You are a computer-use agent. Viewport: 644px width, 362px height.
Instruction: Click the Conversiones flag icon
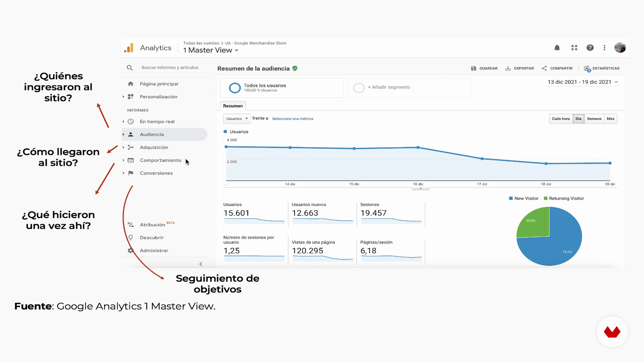[130, 173]
